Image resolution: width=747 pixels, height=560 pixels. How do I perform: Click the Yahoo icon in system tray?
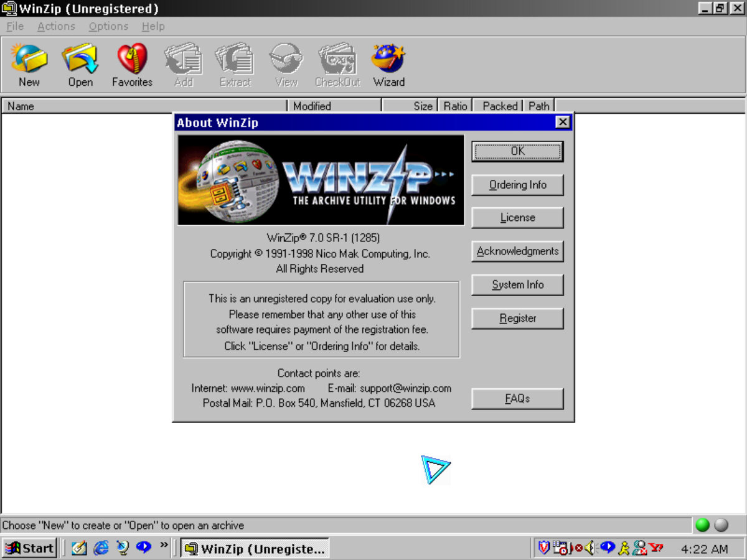coord(656,548)
